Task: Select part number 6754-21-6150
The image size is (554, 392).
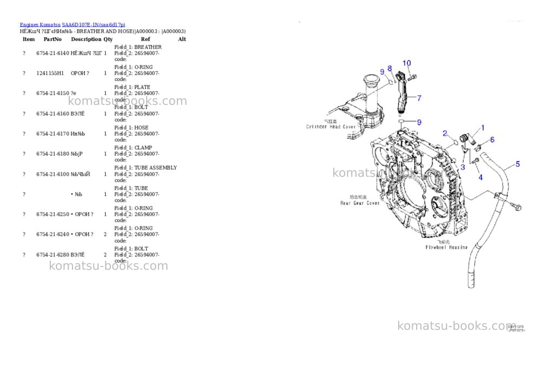Action: click(52, 94)
